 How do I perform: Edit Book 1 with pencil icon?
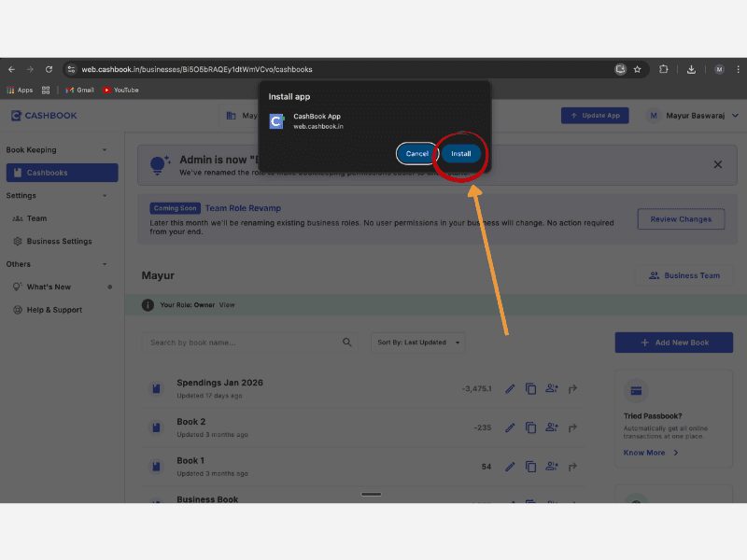[x=510, y=468]
